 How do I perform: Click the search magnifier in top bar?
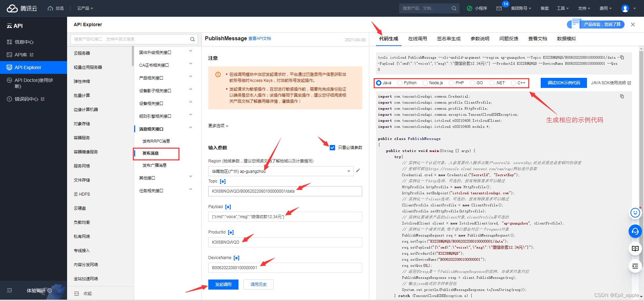[454, 8]
